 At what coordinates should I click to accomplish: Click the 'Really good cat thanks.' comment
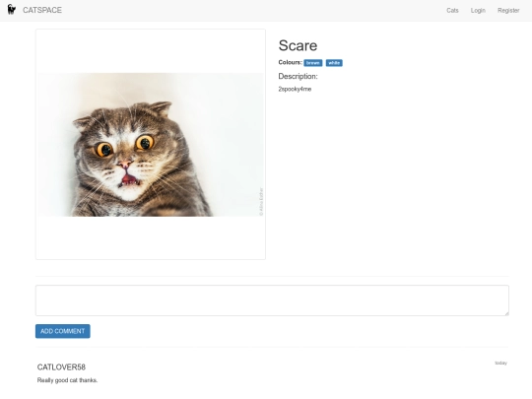point(67,380)
